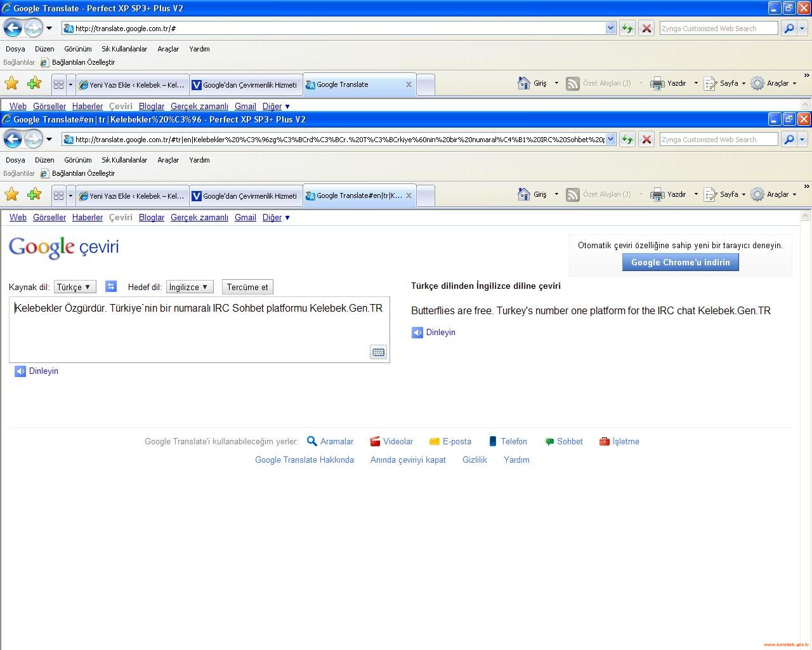The width and height of the screenshot is (812, 650).
Task: Open Yardım menu in background window
Action: pyautogui.click(x=199, y=49)
